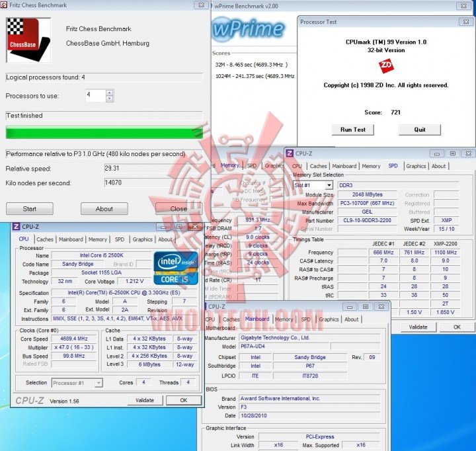Click the Fritz Chess Benchmark title bar icon
Screen dimensions: 476x451
point(4,5)
